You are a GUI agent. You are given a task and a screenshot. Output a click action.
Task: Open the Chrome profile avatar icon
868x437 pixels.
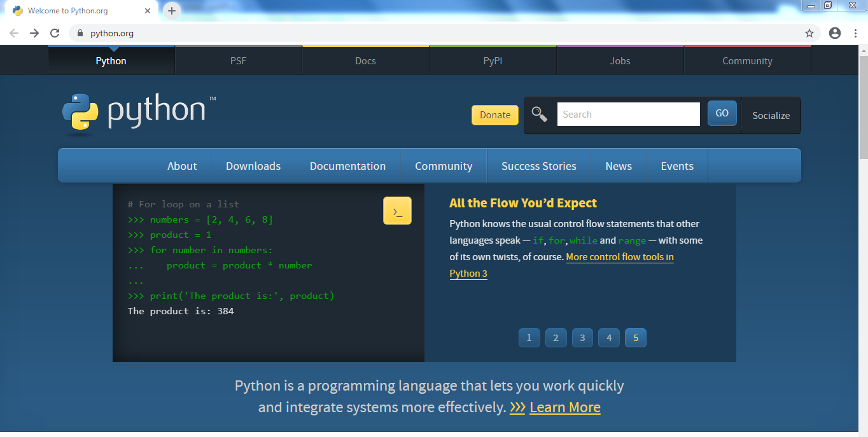835,33
